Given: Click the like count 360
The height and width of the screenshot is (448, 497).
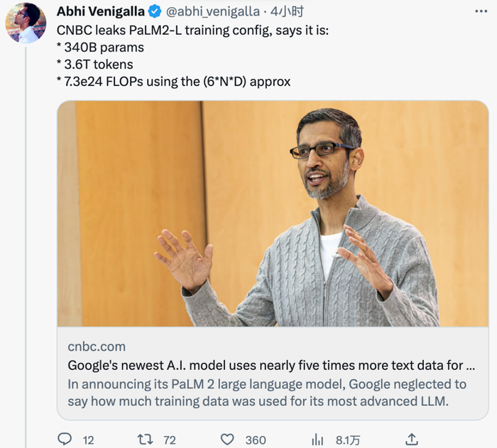Looking at the screenshot, I should click(x=256, y=440).
